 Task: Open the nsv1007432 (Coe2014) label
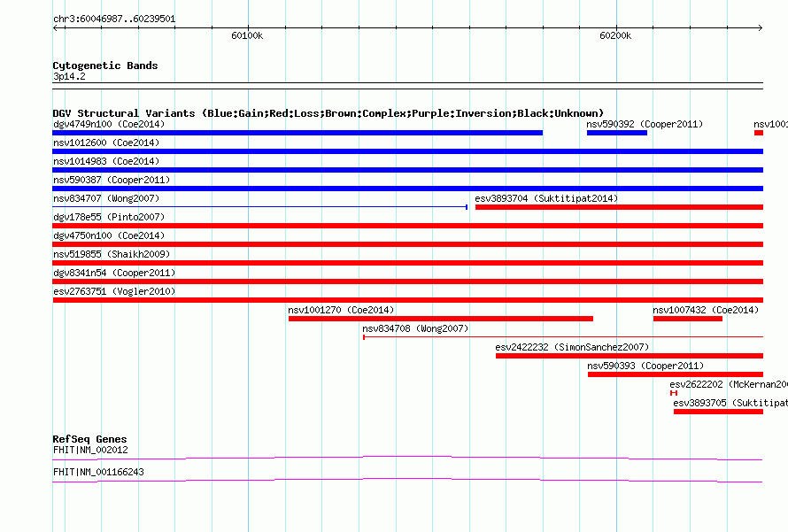(706, 310)
